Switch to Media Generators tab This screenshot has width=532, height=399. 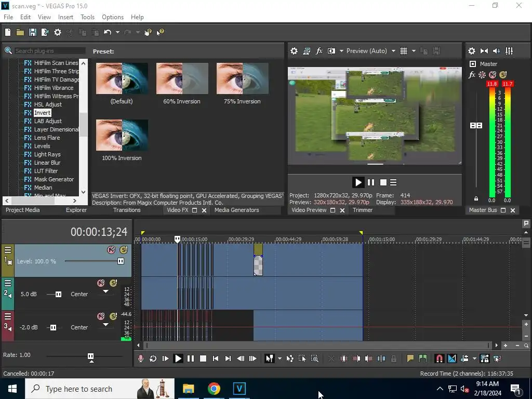coord(237,210)
